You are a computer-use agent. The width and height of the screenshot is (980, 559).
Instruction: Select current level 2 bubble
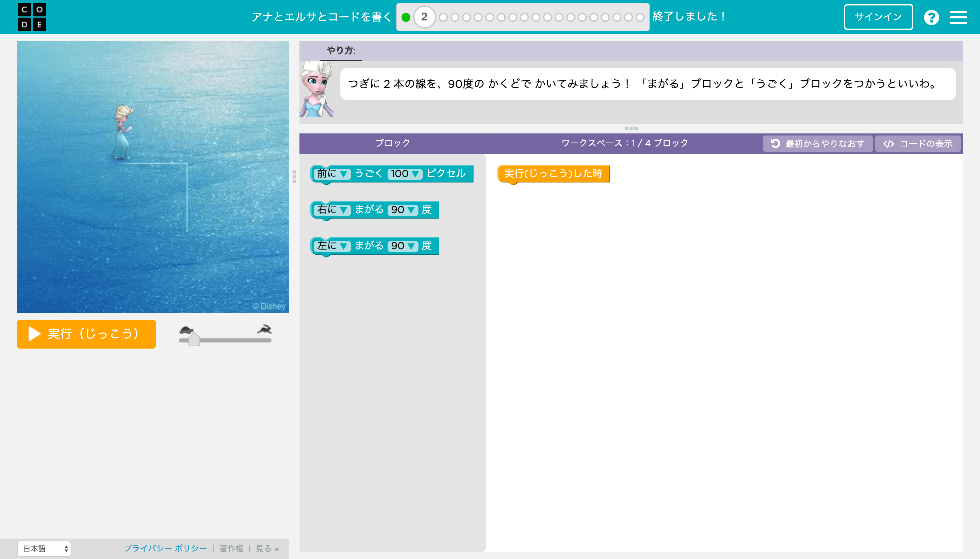424,17
